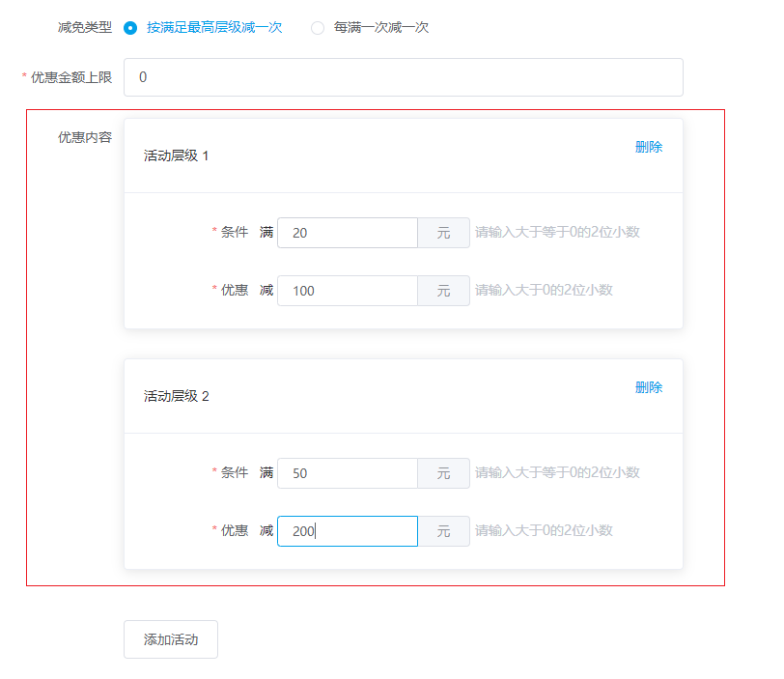This screenshot has height=679, width=784.
Task: Focus the 优惠 减 field containing 100
Action: tap(347, 291)
